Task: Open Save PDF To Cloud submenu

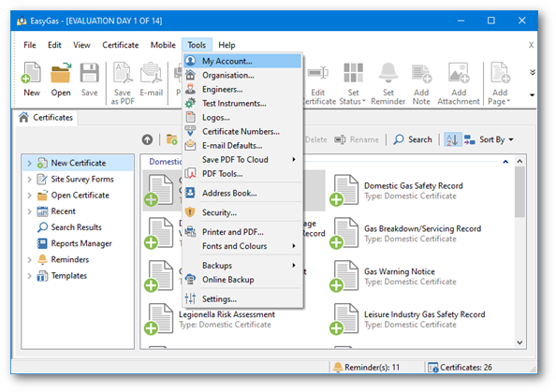Action: click(242, 160)
